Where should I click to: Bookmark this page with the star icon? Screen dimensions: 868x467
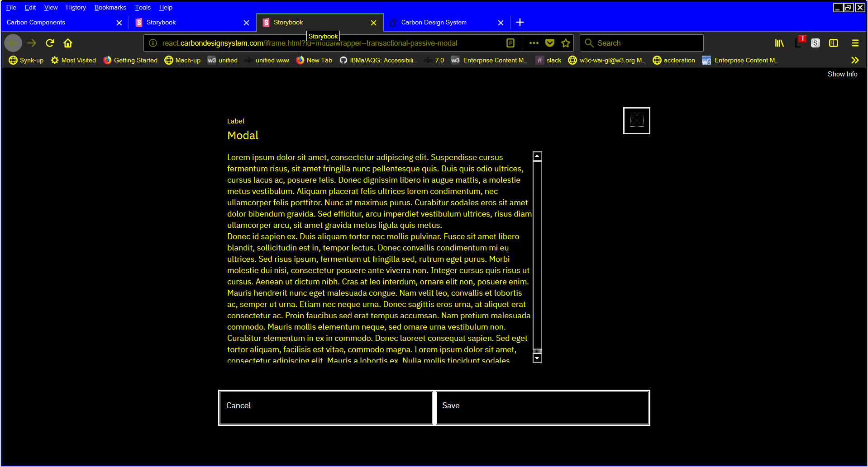[x=566, y=43]
